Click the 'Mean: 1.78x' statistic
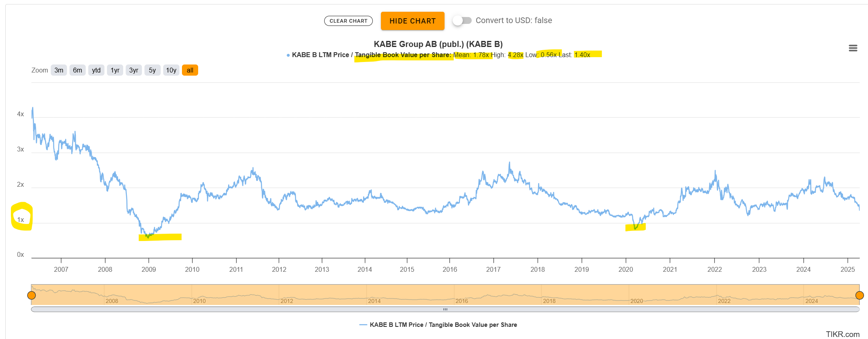This screenshot has height=339, width=868. 471,55
